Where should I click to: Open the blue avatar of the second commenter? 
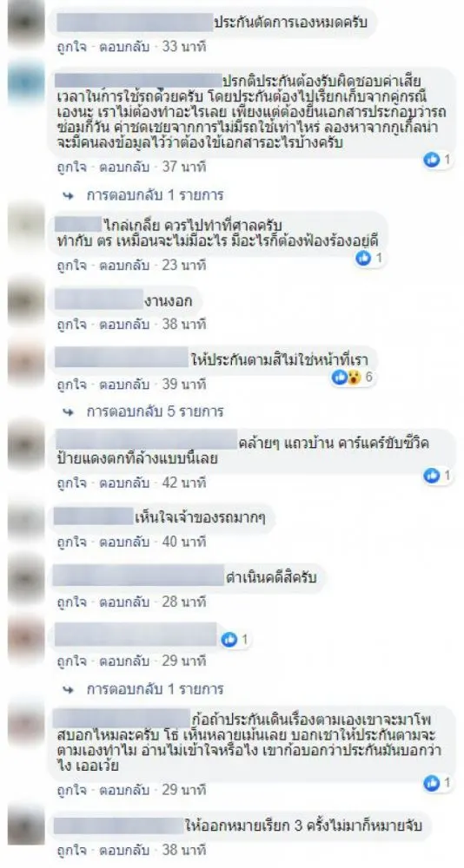pos(25,82)
